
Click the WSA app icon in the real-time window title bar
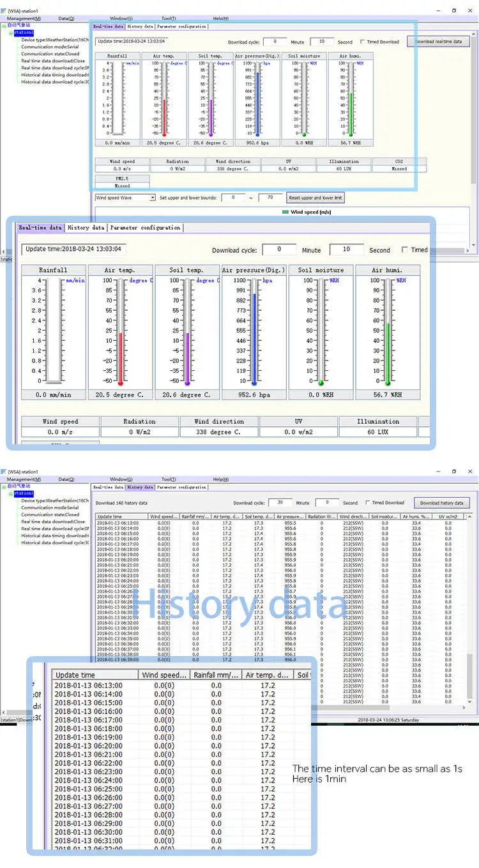pyautogui.click(x=4, y=11)
